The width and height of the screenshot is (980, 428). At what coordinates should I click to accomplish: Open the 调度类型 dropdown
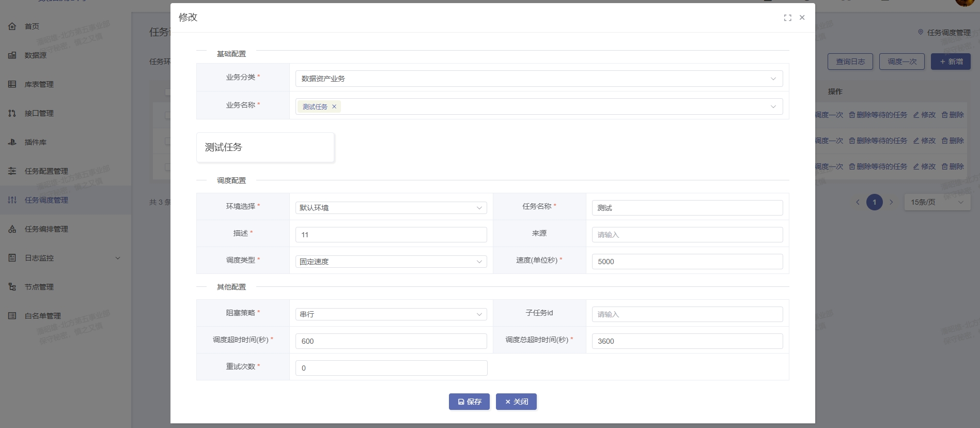[391, 262]
